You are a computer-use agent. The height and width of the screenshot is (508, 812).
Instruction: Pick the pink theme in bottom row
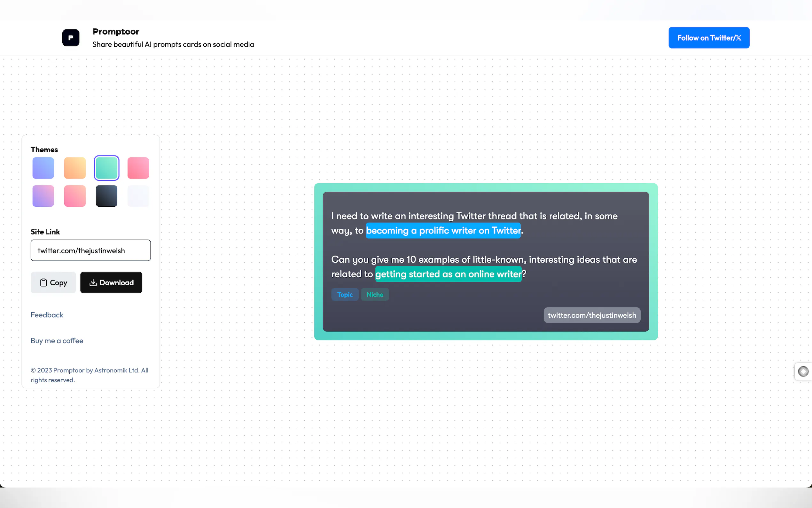tap(75, 196)
